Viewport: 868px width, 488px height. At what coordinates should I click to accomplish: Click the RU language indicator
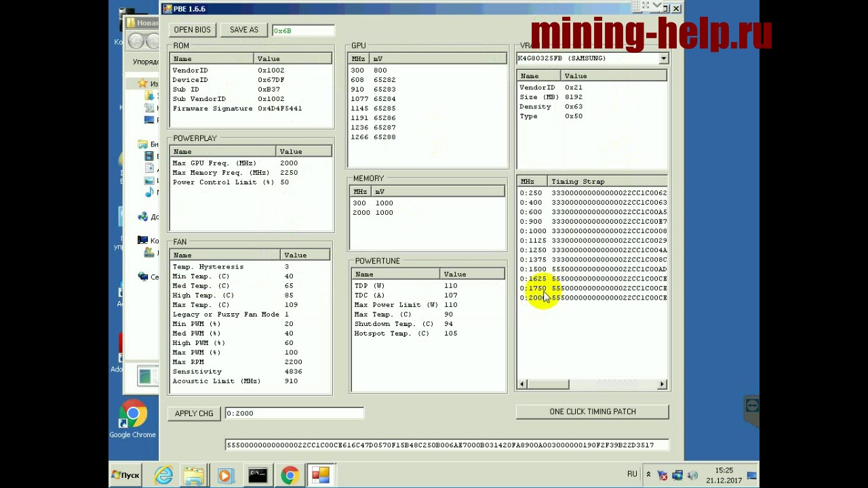click(x=632, y=474)
